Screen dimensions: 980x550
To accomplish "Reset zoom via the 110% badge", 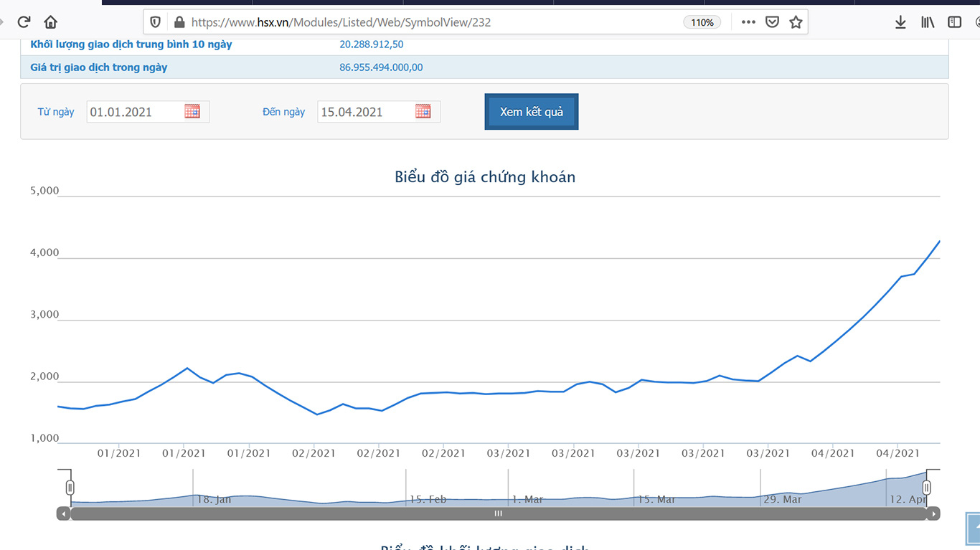I will tap(702, 22).
